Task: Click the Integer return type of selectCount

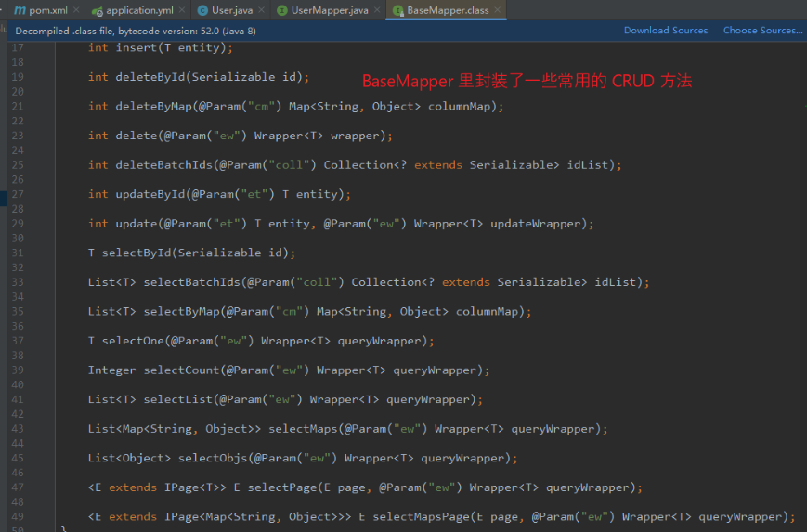Action: coord(111,370)
